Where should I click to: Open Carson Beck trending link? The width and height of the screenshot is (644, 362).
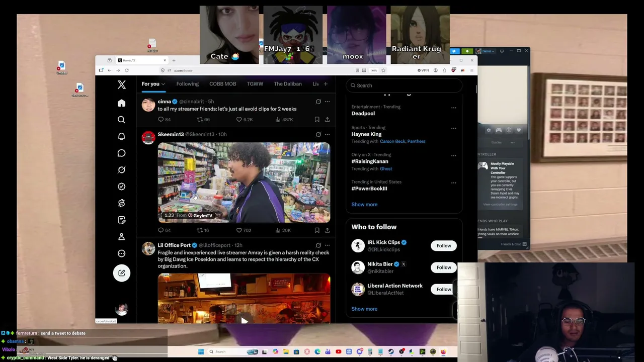(392, 141)
